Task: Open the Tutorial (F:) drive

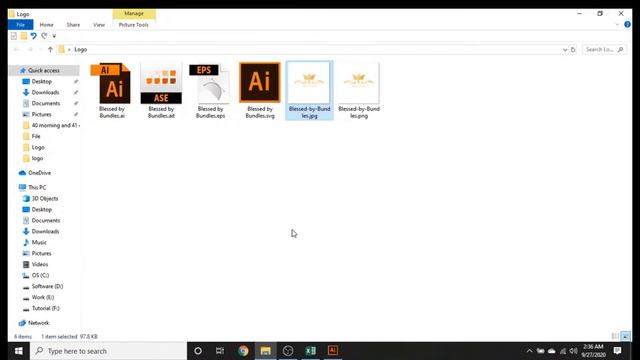Action: [45, 309]
